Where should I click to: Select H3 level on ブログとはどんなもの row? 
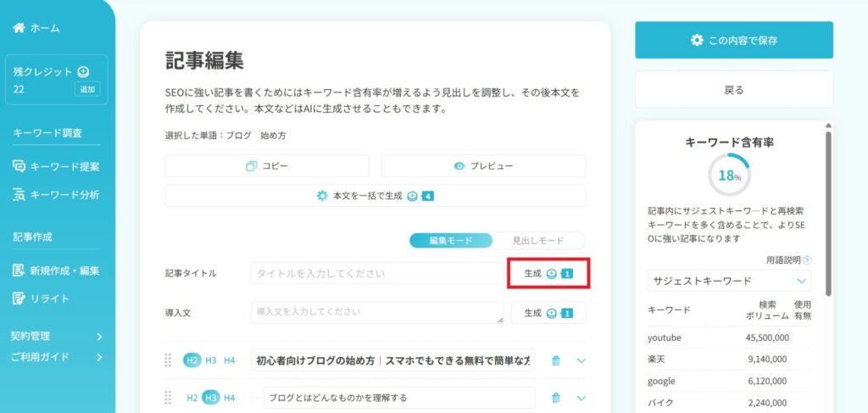click(x=211, y=398)
